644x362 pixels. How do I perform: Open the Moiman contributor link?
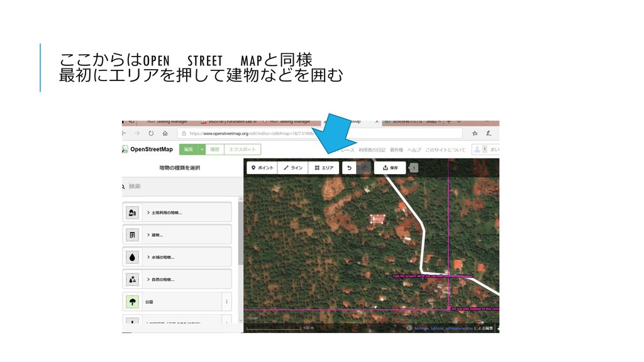click(x=422, y=328)
